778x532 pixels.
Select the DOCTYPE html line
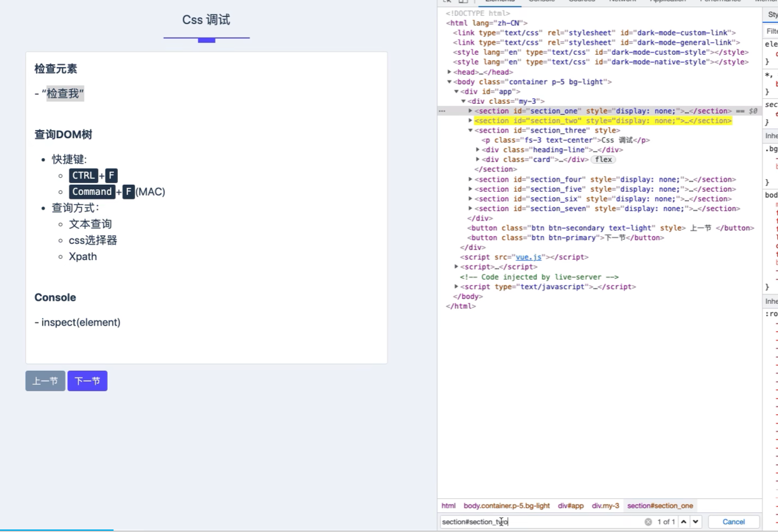tap(478, 13)
